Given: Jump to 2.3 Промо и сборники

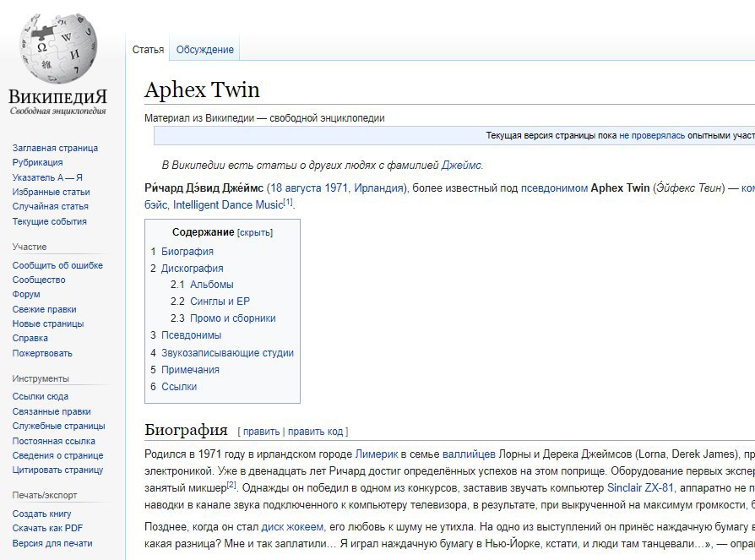Looking at the screenshot, I should point(223,318).
